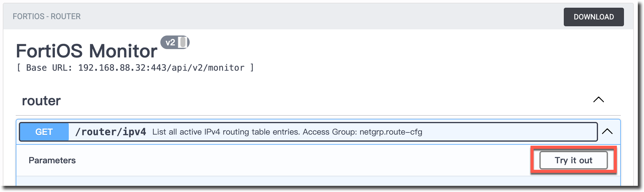Click the router section heading

click(x=41, y=101)
